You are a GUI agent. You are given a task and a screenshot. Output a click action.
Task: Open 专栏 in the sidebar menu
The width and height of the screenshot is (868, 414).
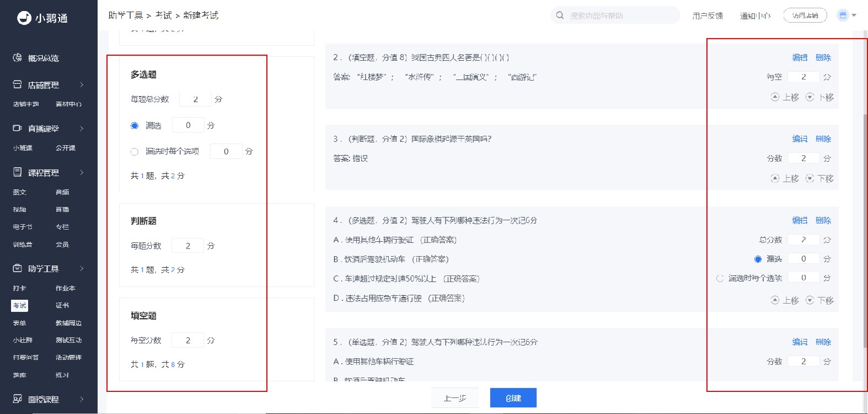(x=62, y=227)
